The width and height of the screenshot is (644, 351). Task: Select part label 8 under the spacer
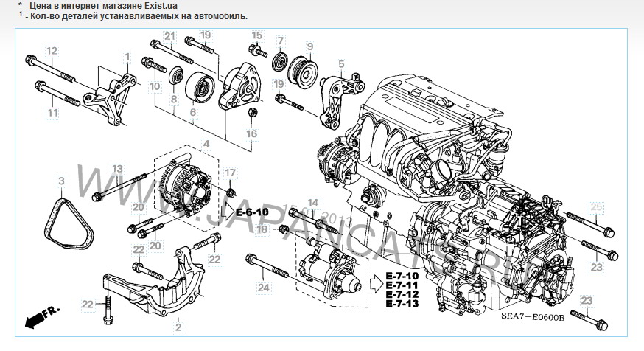(174, 99)
